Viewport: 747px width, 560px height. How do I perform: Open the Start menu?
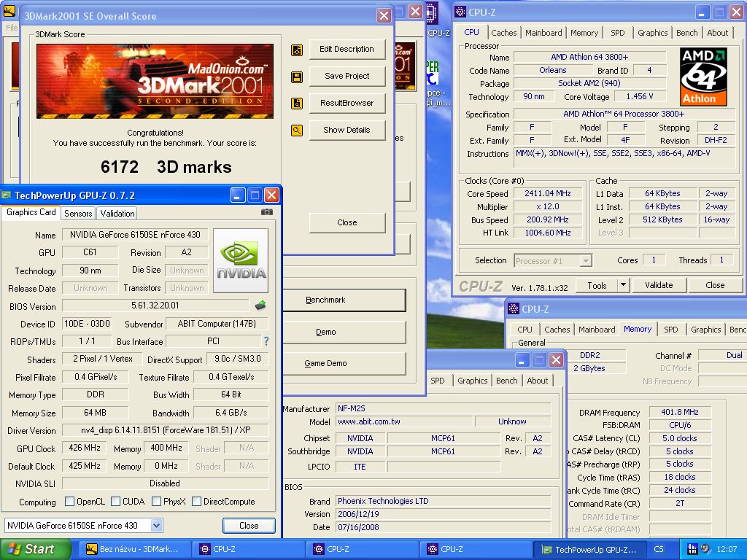coord(35,549)
